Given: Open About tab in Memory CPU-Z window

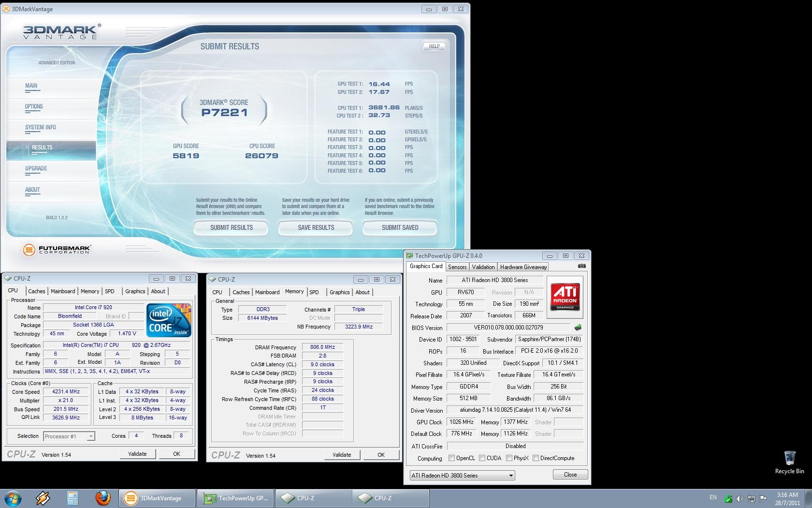Looking at the screenshot, I should 362,292.
